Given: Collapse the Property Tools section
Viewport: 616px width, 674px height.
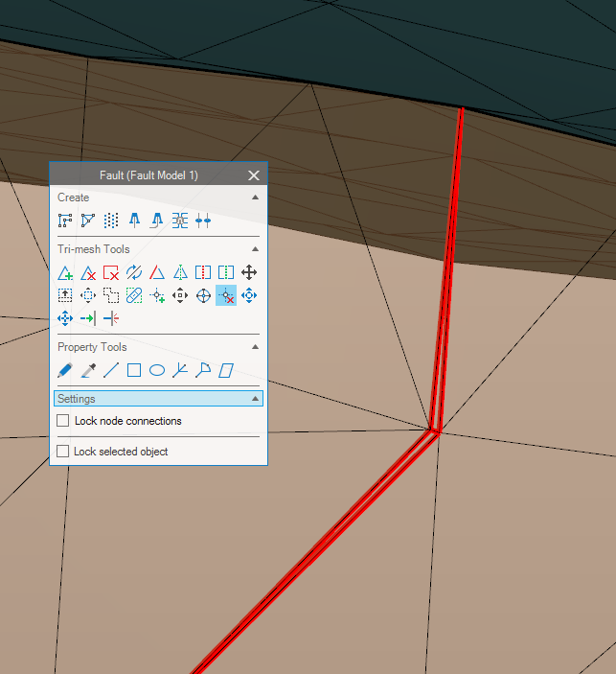Looking at the screenshot, I should coord(255,347).
